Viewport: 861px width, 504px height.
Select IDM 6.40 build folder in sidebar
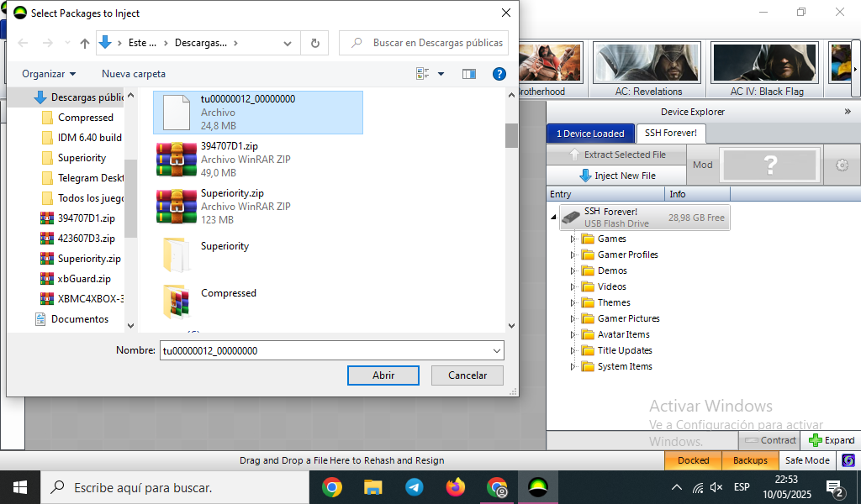[x=82, y=138]
